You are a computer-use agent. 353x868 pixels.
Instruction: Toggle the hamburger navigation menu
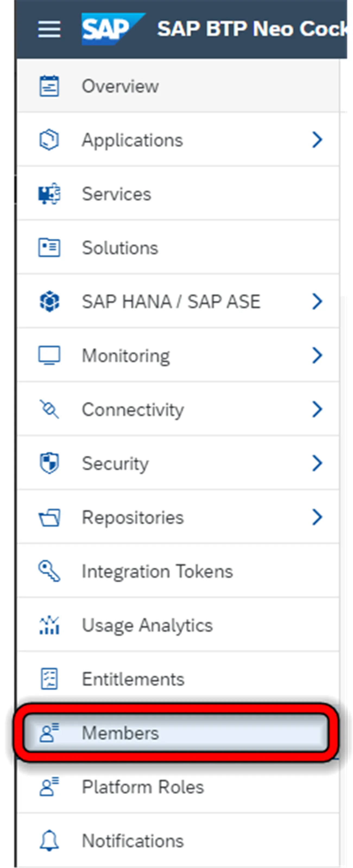[x=49, y=29]
